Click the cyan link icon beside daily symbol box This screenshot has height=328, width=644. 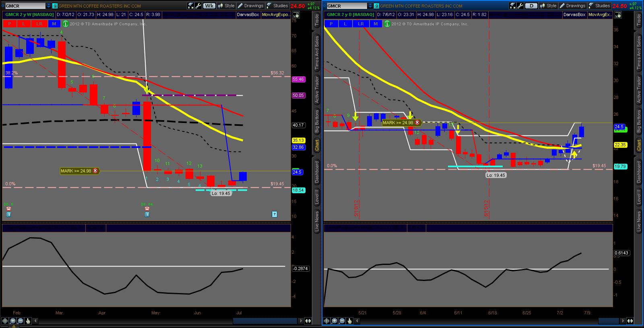tap(376, 6)
